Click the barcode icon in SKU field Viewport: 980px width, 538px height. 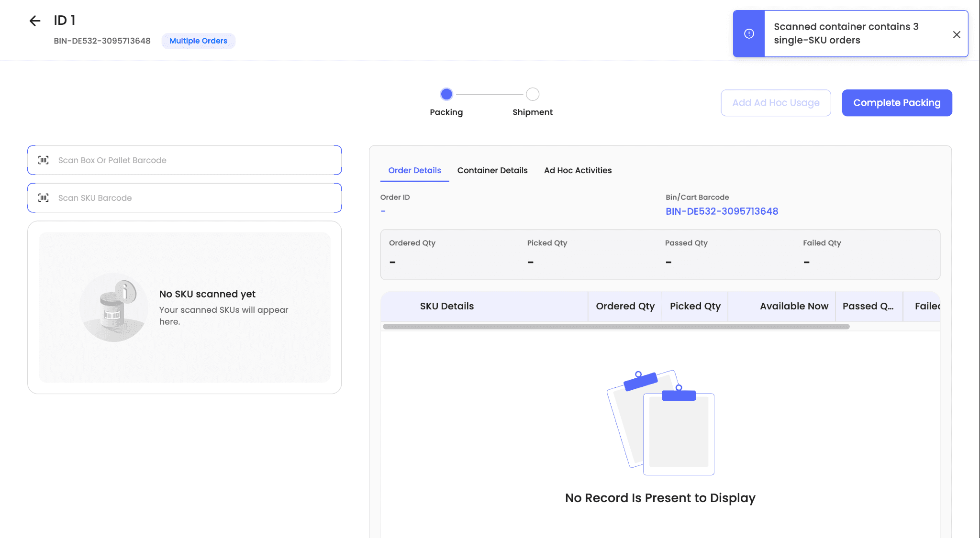point(44,198)
